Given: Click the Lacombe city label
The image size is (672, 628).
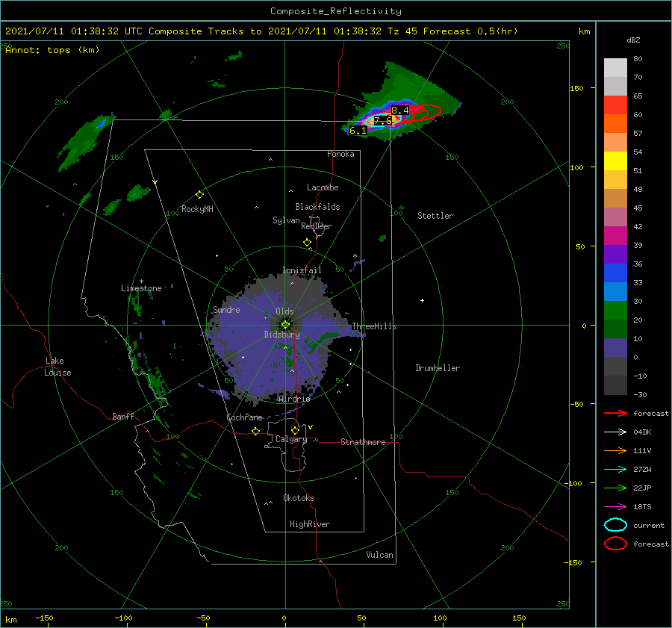Looking at the screenshot, I should (323, 187).
